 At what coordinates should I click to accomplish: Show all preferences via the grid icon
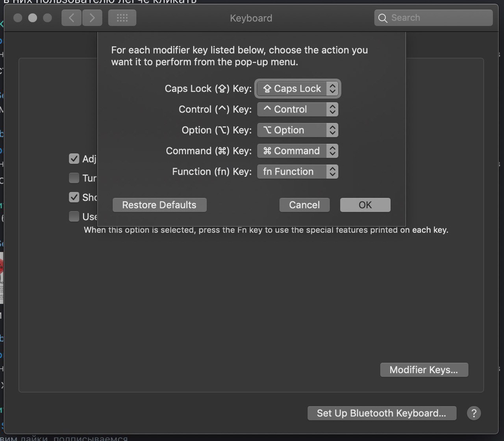[122, 18]
